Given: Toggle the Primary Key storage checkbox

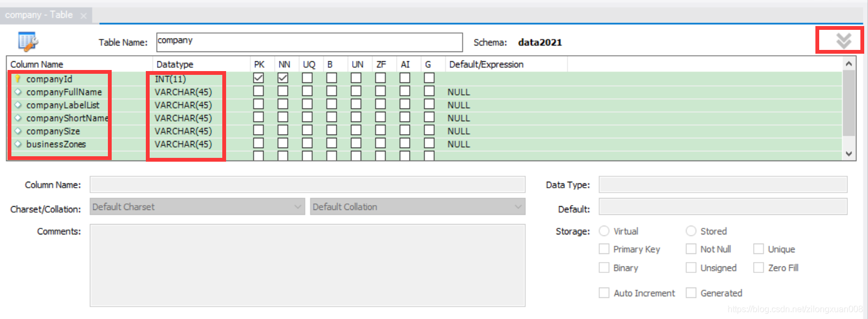Looking at the screenshot, I should tap(604, 249).
